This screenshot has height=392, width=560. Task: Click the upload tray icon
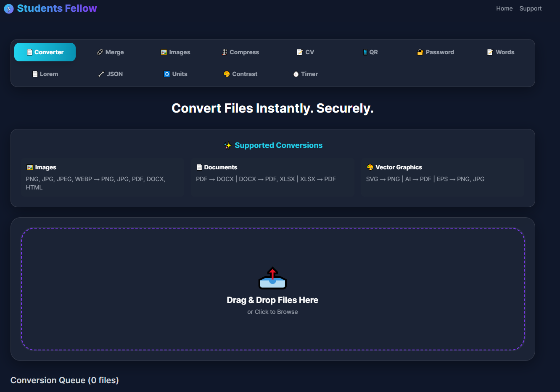coord(272,278)
